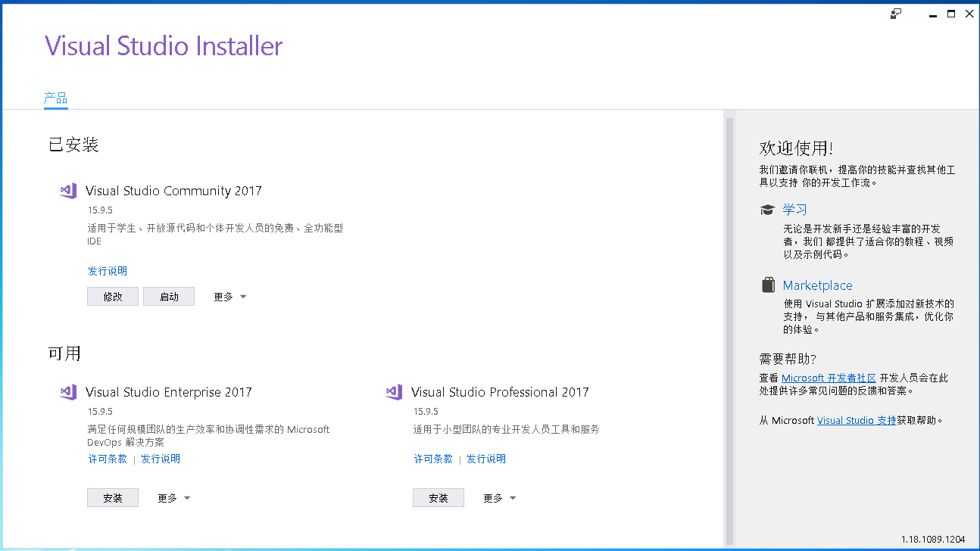Click the Visual Studio Professional 2017 product icon
Image resolution: width=980 pixels, height=551 pixels.
tap(394, 392)
